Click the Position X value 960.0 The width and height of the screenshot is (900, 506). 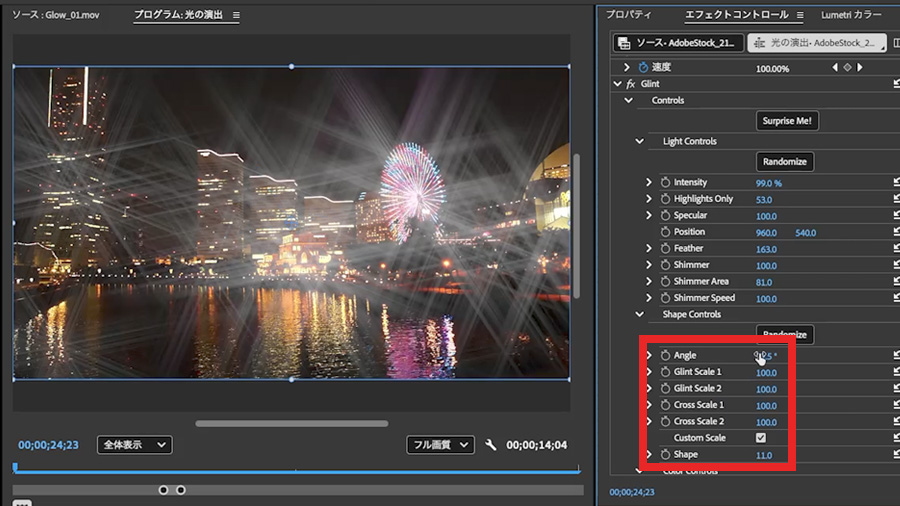tap(766, 233)
